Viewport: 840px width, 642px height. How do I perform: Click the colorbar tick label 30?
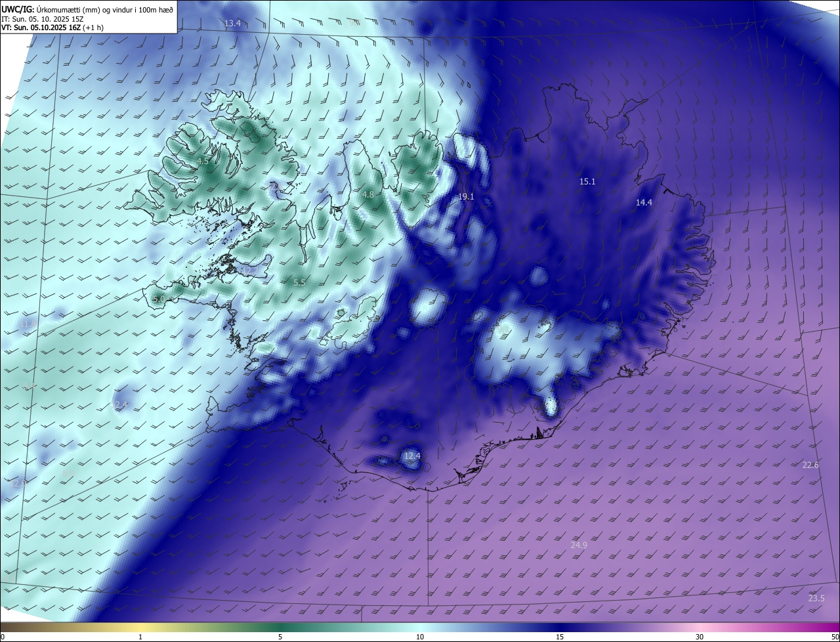tap(700, 637)
